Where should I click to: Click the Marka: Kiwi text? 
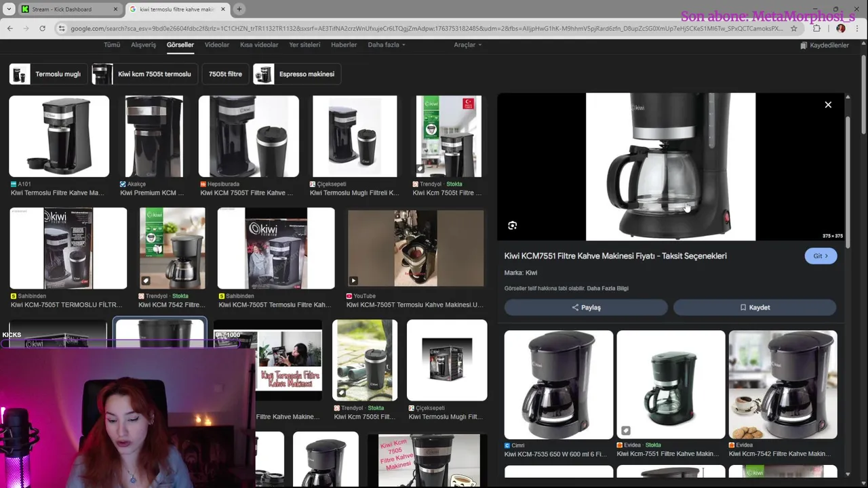click(521, 272)
